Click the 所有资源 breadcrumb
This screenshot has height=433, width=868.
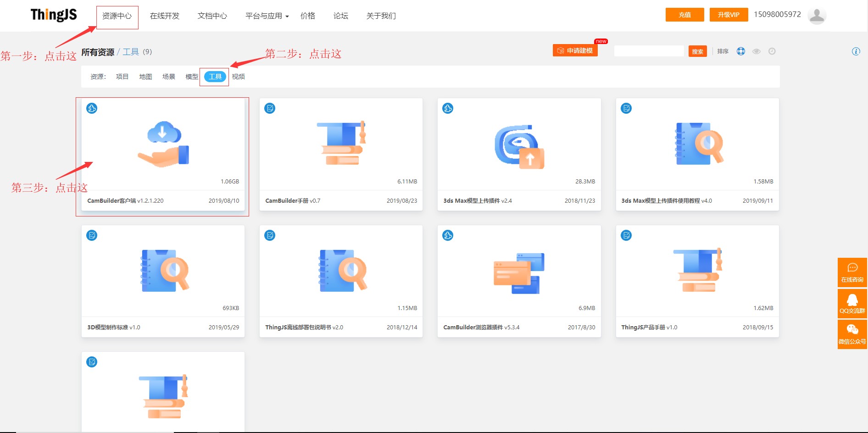[x=98, y=52]
